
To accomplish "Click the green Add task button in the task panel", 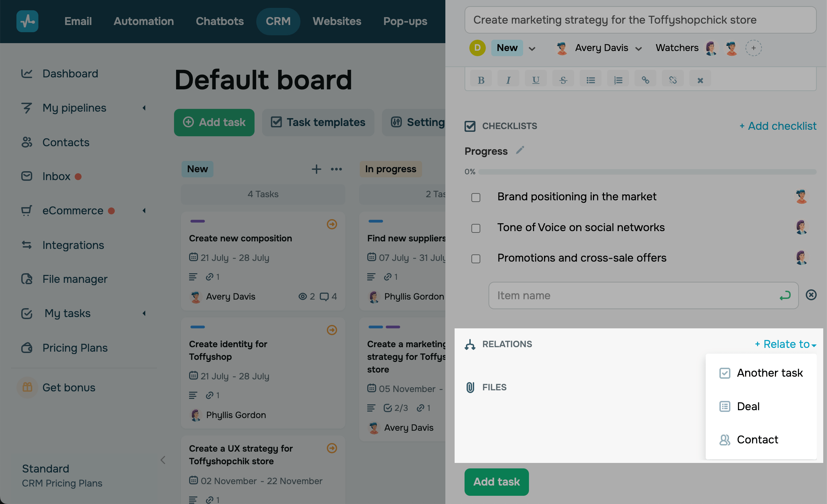I will click(496, 482).
